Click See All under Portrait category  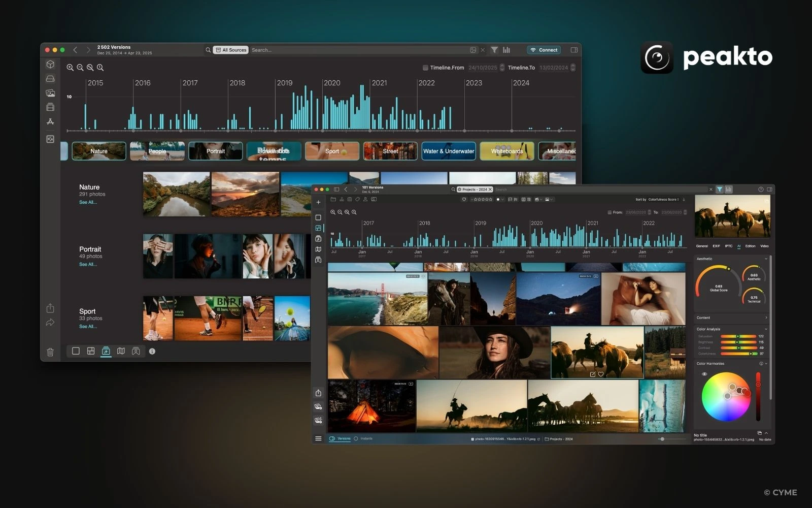[x=89, y=264]
